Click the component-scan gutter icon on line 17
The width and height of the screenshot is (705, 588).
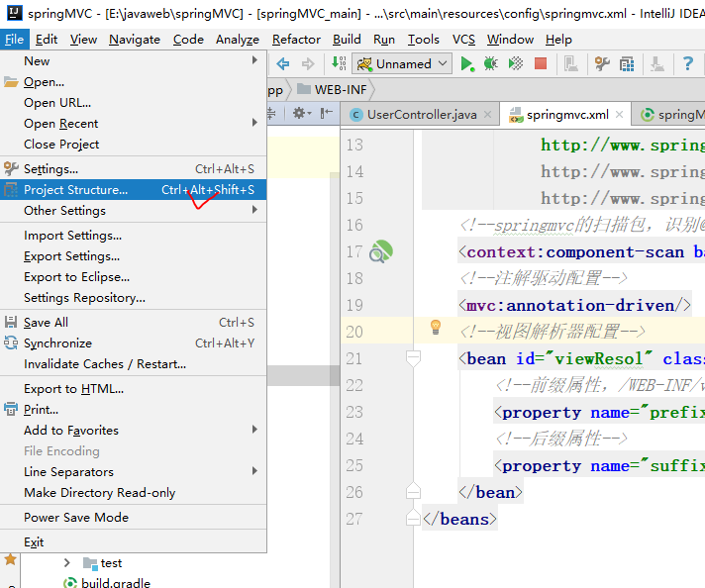tap(381, 251)
